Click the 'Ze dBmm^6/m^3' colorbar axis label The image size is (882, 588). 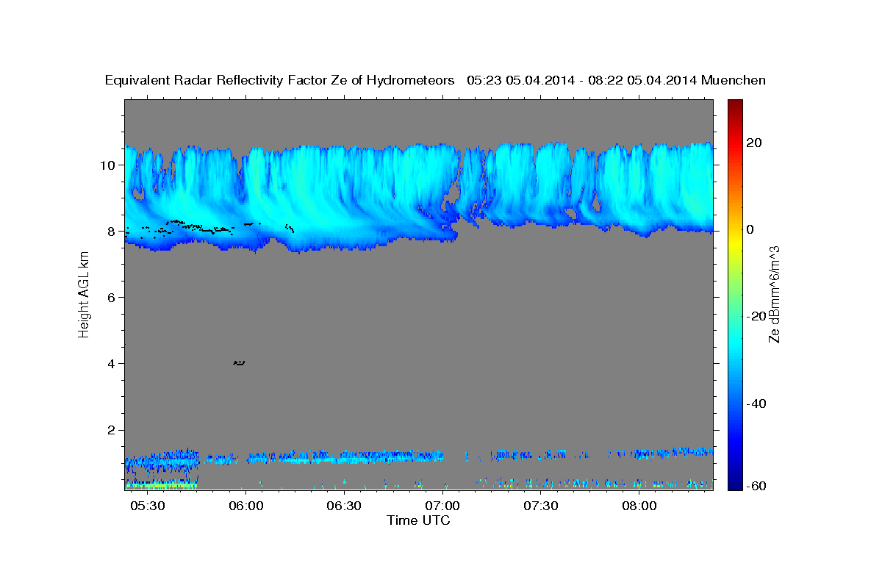[774, 294]
